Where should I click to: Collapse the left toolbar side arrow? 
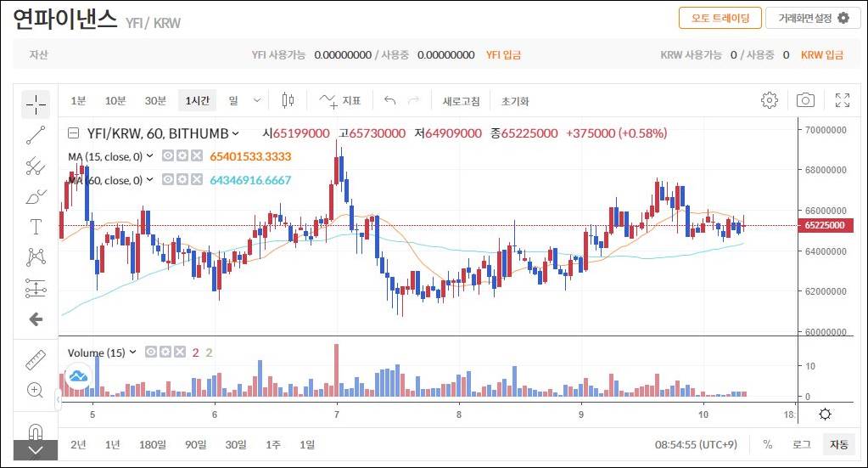[x=58, y=399]
